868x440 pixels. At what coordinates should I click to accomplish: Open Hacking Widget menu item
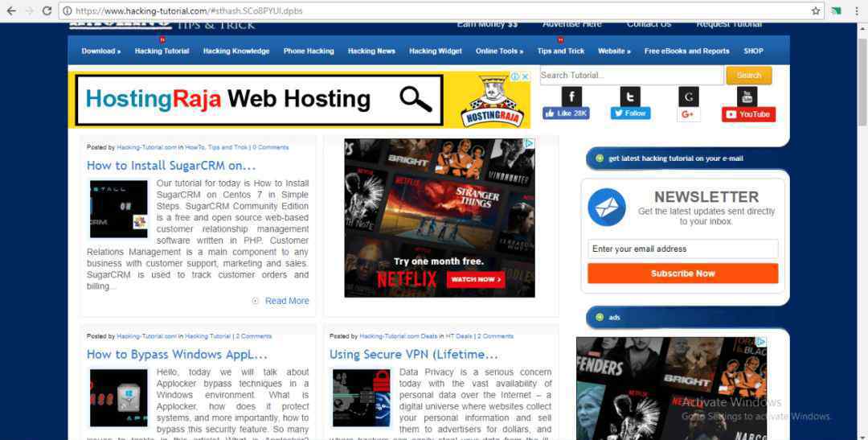click(x=436, y=51)
